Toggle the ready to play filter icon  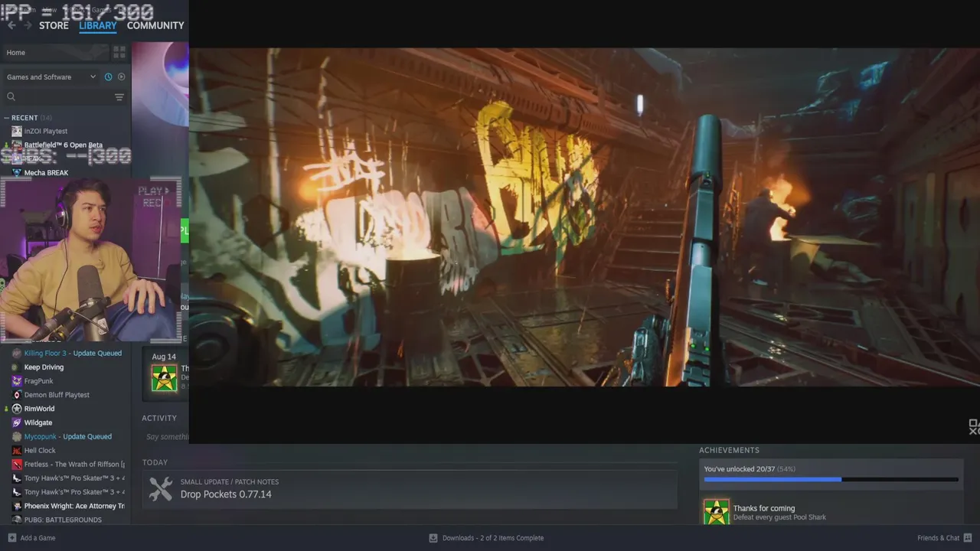tap(121, 77)
